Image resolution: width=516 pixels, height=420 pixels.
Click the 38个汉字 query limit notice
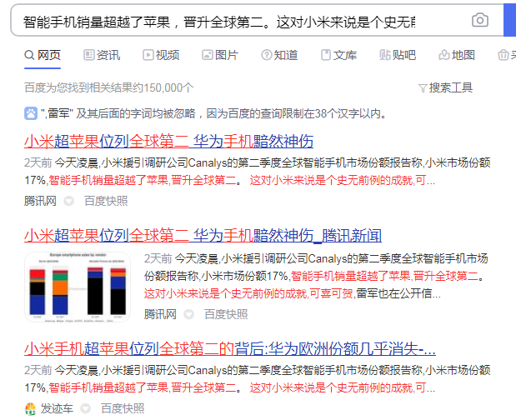click(x=213, y=114)
